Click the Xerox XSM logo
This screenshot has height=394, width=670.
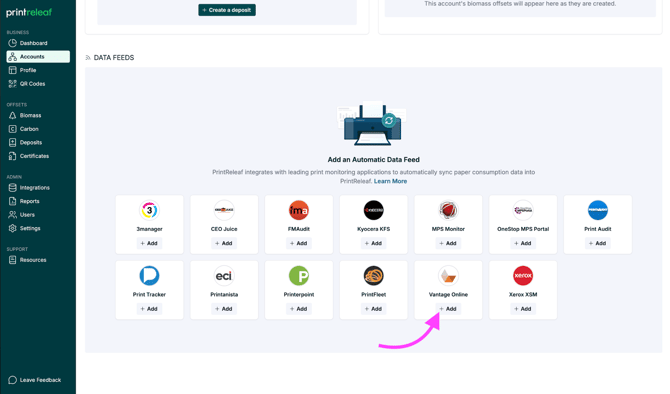pyautogui.click(x=523, y=276)
